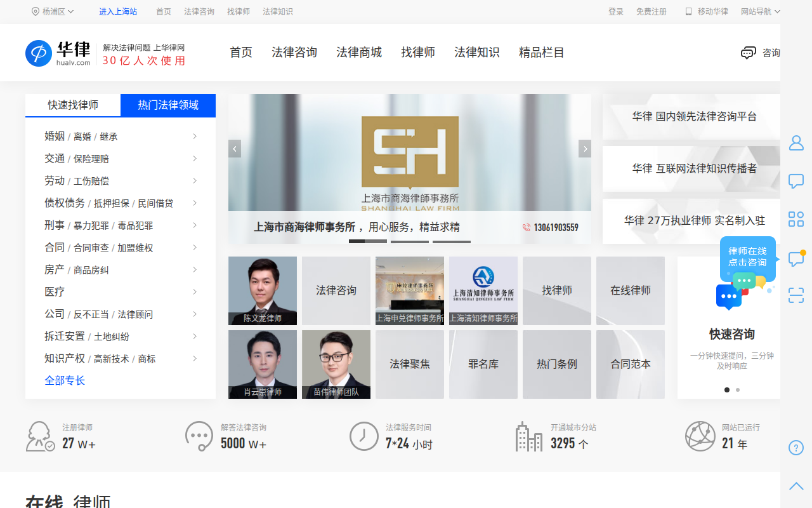The width and height of the screenshot is (812, 508).
Task: Open 上海申兑律师事务所 thumbnail
Action: (x=410, y=291)
